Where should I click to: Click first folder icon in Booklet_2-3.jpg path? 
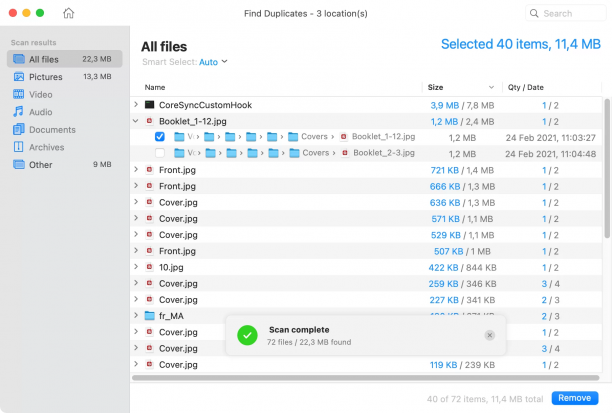179,153
